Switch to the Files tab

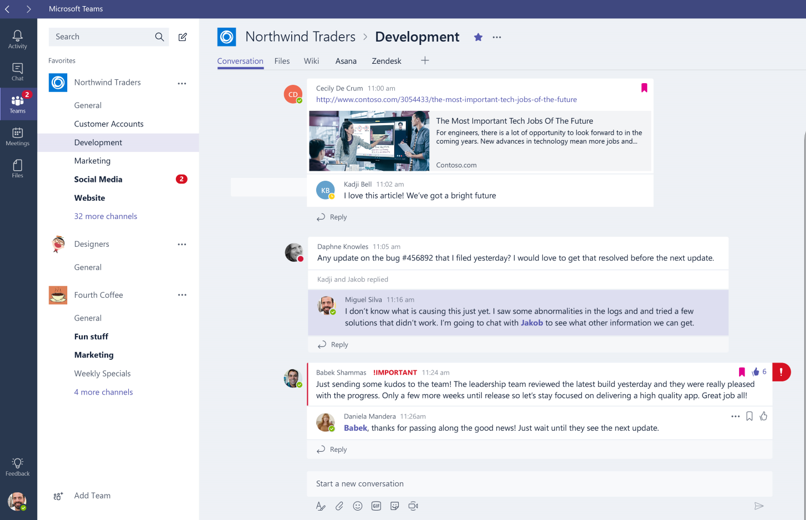click(x=282, y=61)
